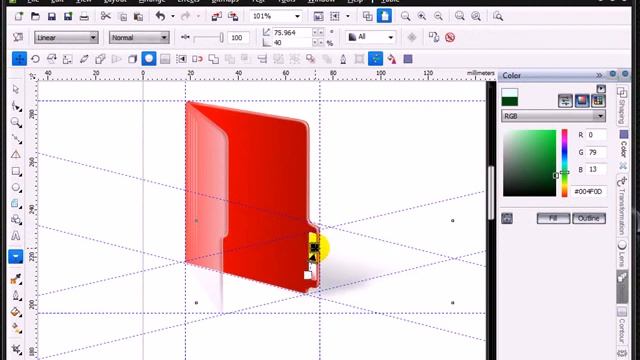Screen dimensions: 640x360
Task: Open the Normal transparency operation dropdown
Action: 164,38
